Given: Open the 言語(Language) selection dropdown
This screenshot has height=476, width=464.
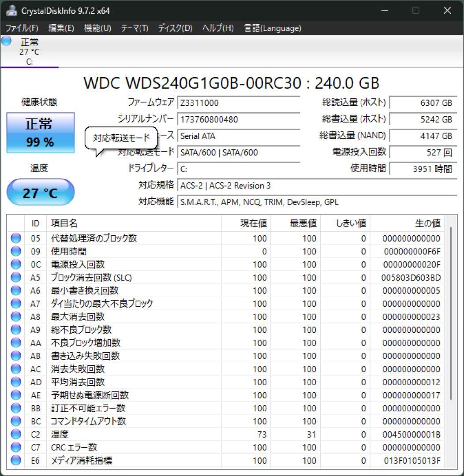Looking at the screenshot, I should point(272,28).
